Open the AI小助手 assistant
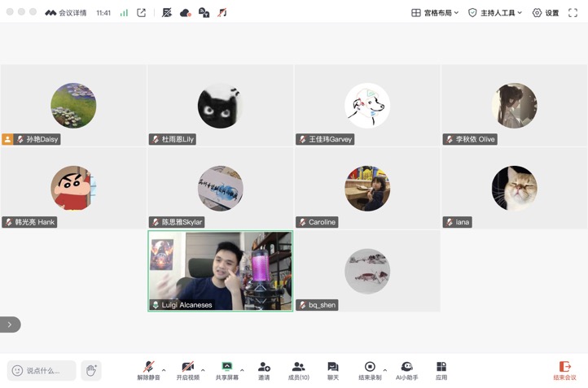588x388 pixels. pos(406,368)
